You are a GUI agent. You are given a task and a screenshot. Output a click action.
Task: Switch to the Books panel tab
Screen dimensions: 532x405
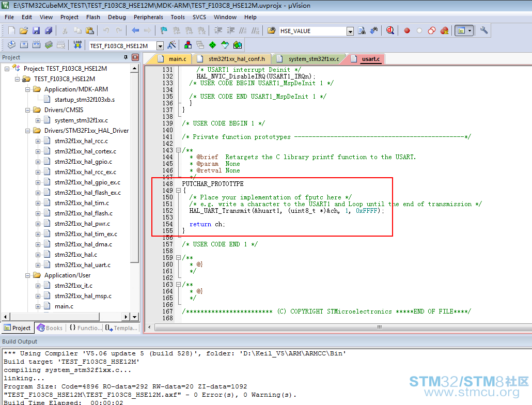coord(50,328)
